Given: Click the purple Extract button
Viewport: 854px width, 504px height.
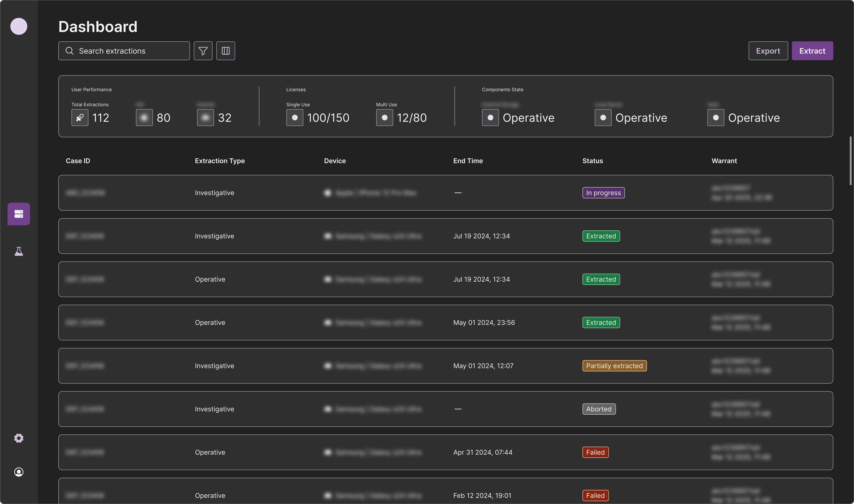Looking at the screenshot, I should 812,51.
